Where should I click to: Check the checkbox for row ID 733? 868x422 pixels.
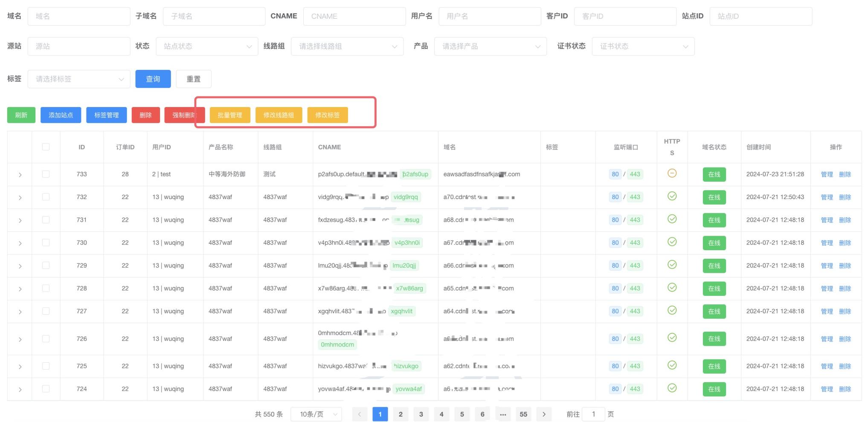point(46,174)
